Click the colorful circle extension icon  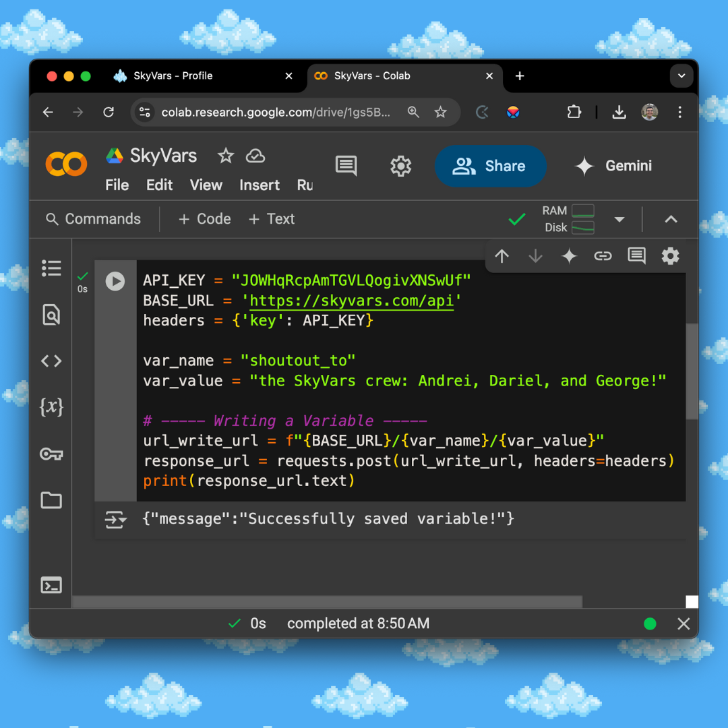coord(513,112)
